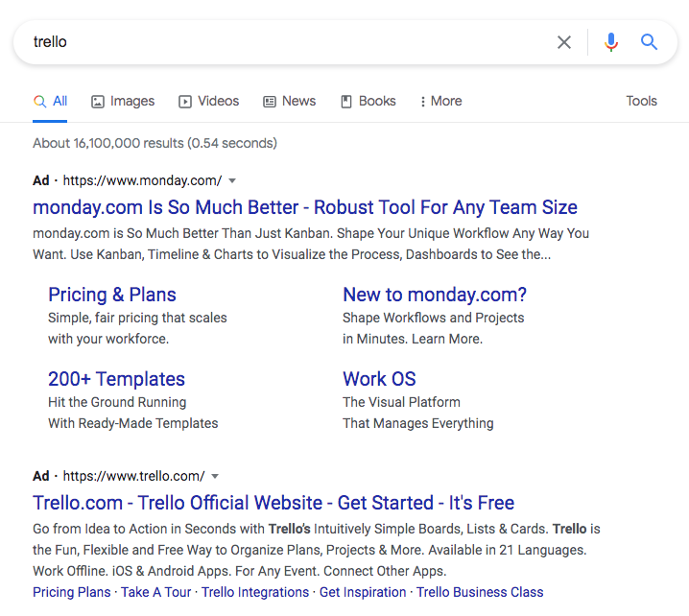The image size is (689, 616).
Task: Clear the search box with X icon
Action: click(x=564, y=42)
